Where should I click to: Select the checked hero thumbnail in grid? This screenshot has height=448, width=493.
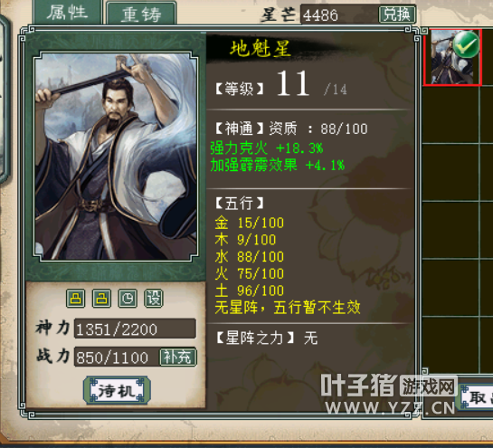pos(452,57)
